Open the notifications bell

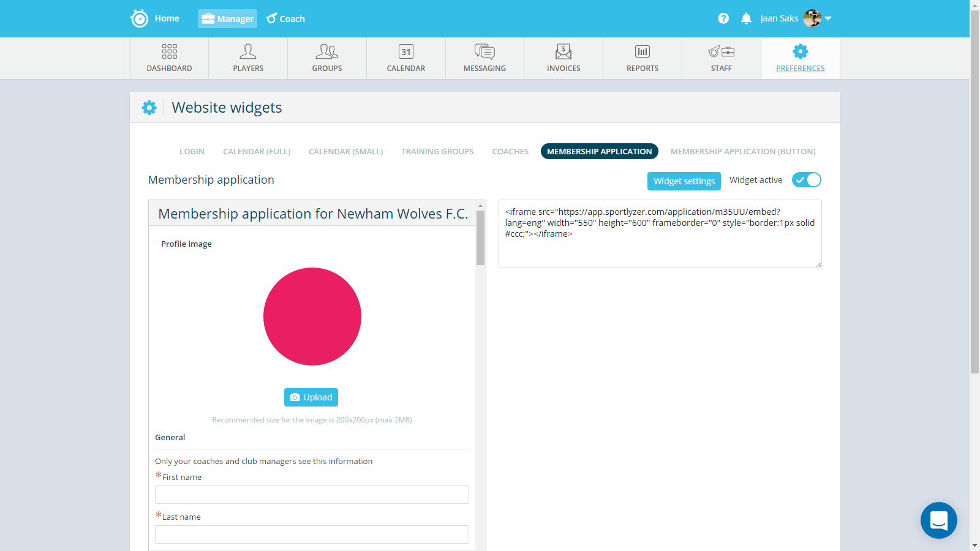(x=746, y=18)
